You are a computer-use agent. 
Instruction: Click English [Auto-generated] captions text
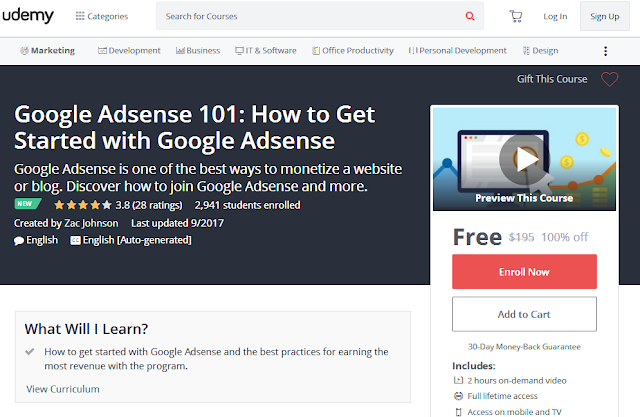(x=137, y=240)
